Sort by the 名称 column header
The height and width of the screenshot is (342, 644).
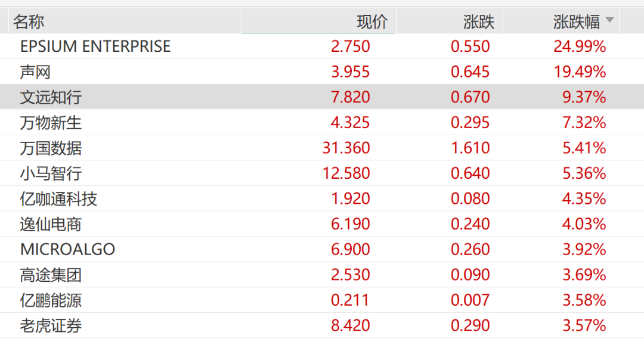pyautogui.click(x=29, y=22)
